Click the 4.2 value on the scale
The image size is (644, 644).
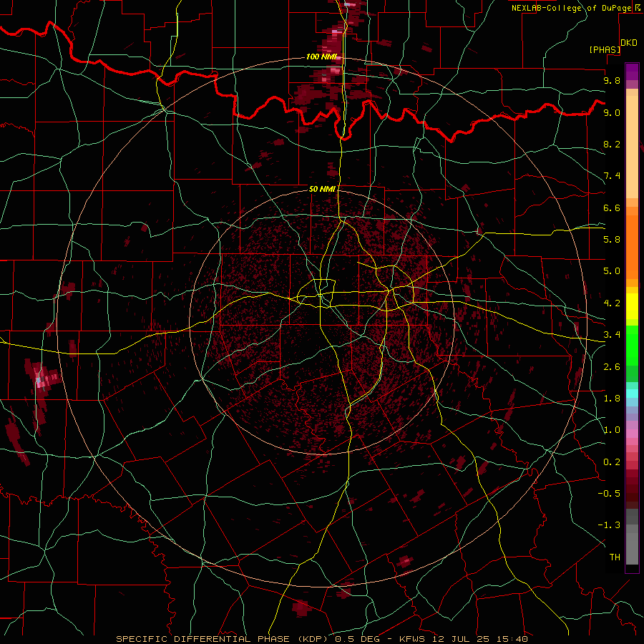(x=612, y=303)
